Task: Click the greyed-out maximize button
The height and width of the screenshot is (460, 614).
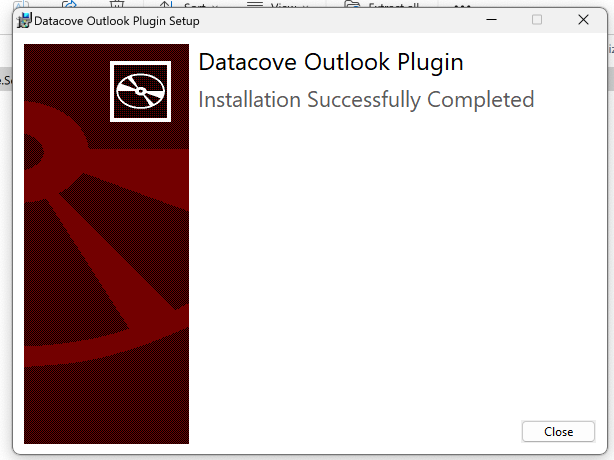Action: click(537, 20)
